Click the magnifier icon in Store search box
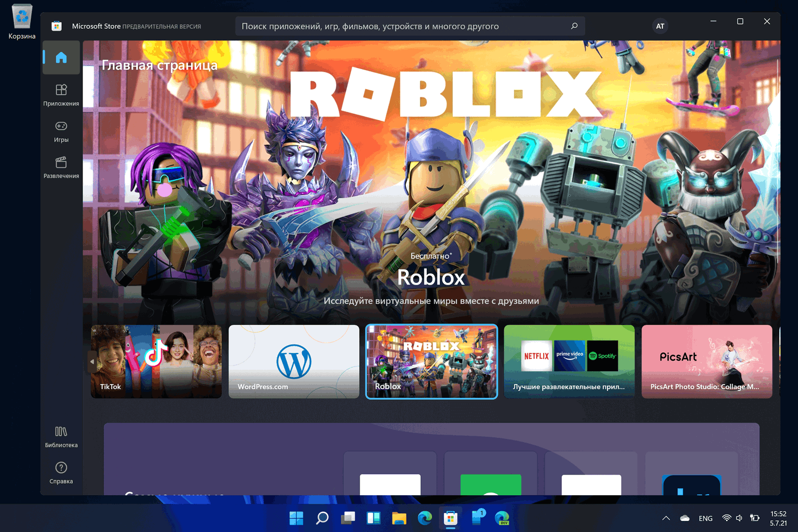 point(575,26)
